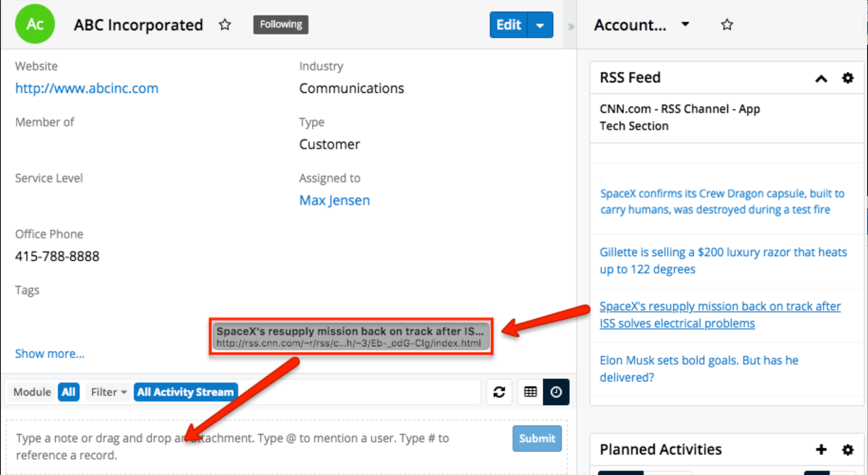Click the All Activity Stream filter tag
Viewport: 868px width, 475px height.
186,392
